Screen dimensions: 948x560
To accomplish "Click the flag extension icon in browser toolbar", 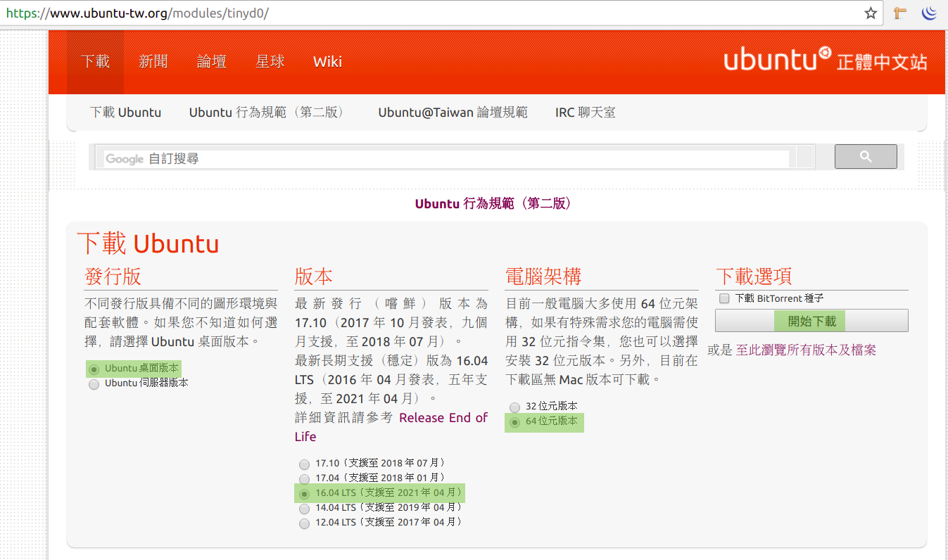I will [899, 13].
